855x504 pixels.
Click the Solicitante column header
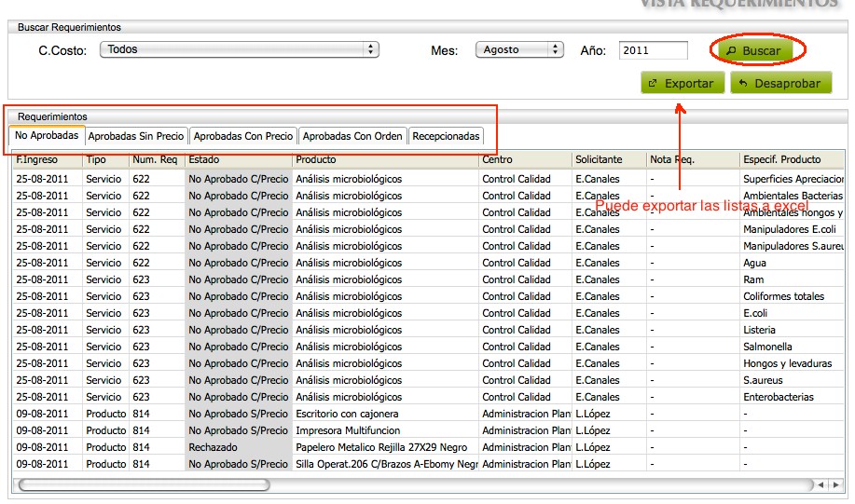point(610,159)
